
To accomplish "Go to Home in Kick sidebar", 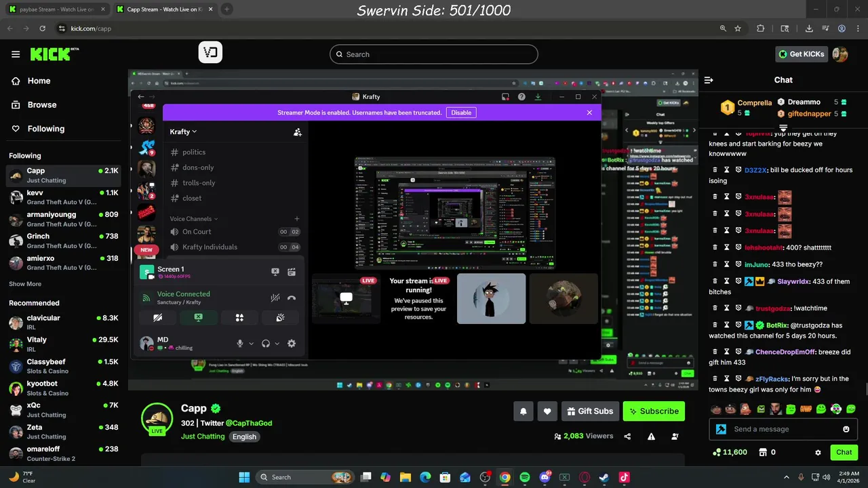I will [31, 81].
